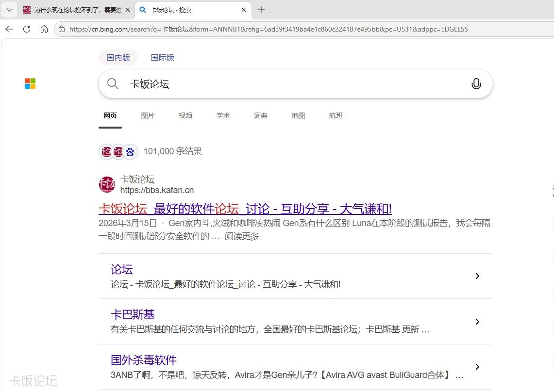The height and width of the screenshot is (392, 554).
Task: Switch to the 为什么现在论坛搜不到了 tab
Action: coord(72,10)
